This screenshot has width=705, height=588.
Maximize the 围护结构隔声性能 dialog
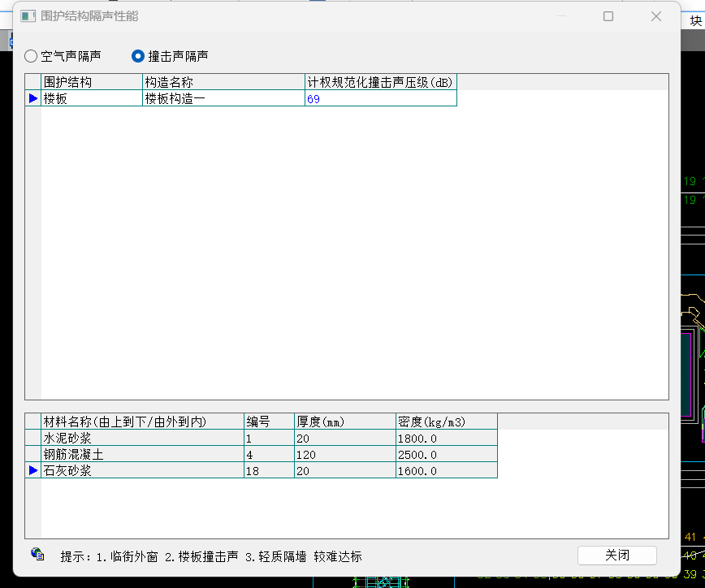coord(608,16)
